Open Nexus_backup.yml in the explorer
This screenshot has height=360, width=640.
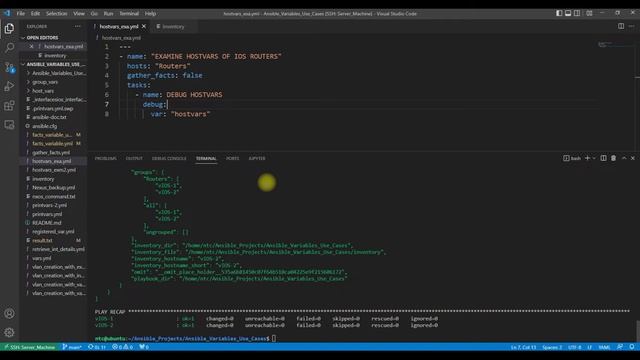tap(53, 188)
